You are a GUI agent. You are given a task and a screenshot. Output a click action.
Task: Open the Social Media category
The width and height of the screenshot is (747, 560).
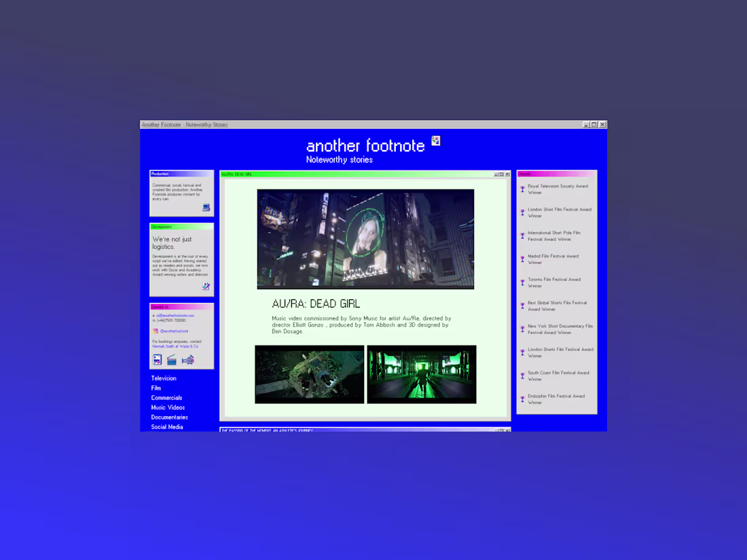[x=167, y=427]
